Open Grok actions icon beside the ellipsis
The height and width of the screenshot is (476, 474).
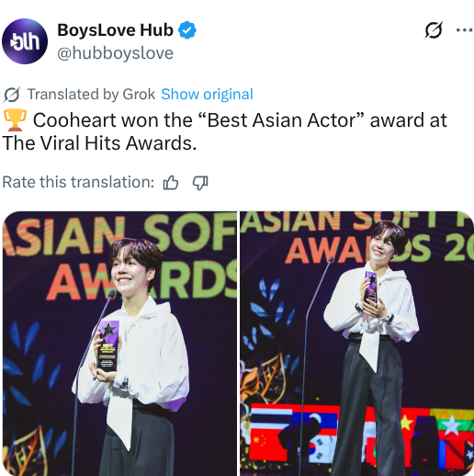click(434, 30)
